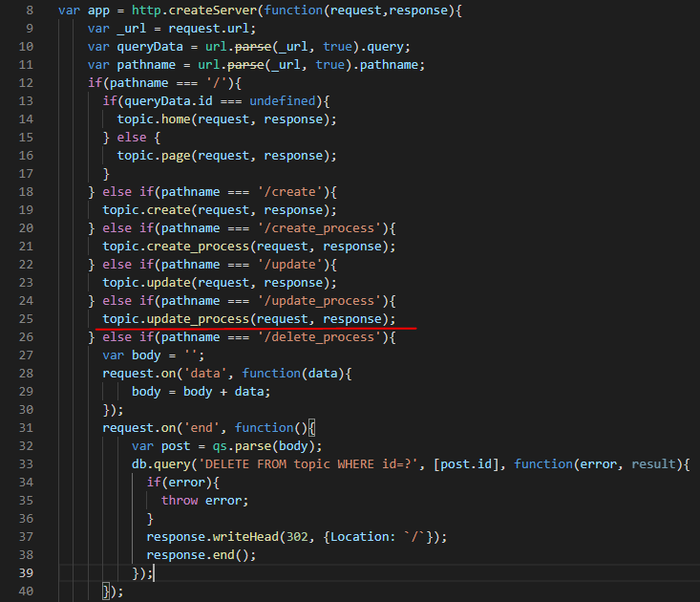
Task: Click '/update' string on line 22
Action: click(290, 265)
